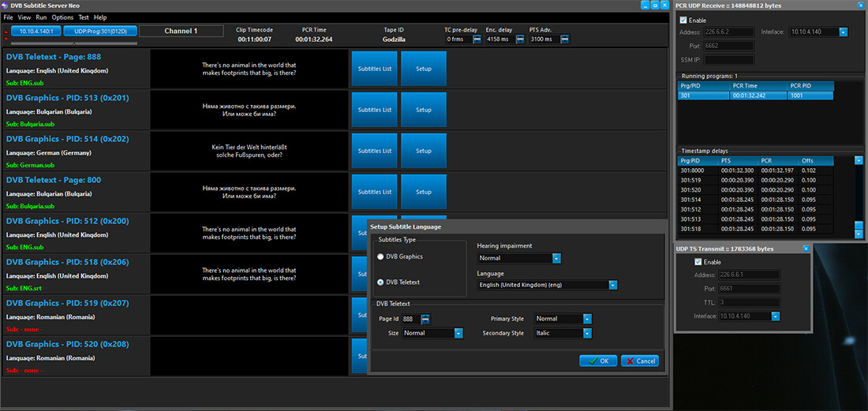Adjust the Enc. delay spinner arrows
This screenshot has width=868, height=411.
pyautogui.click(x=520, y=39)
